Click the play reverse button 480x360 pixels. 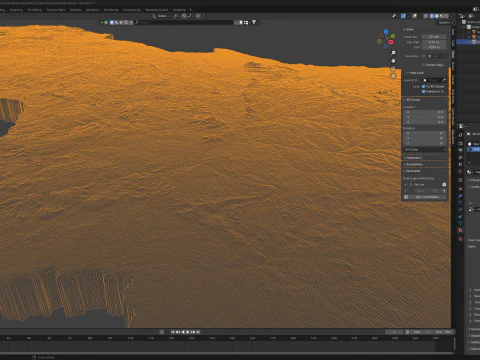pos(183,332)
